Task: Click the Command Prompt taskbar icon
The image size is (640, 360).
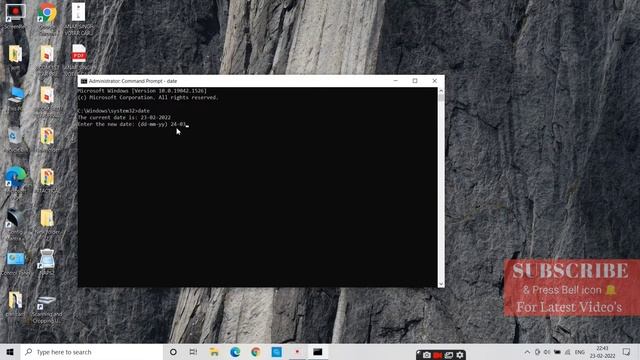Action: (x=318, y=352)
